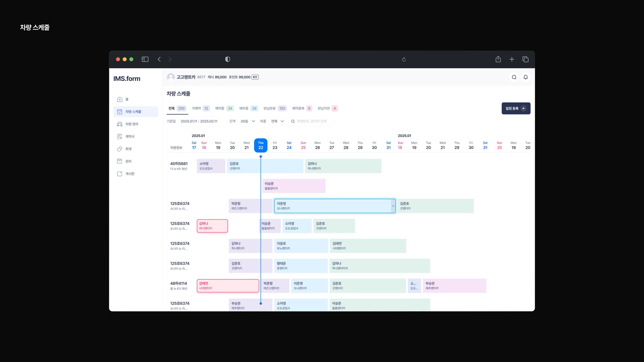Click the search magnifier in the header
Viewport: 644px width, 362px height.
coord(514,77)
